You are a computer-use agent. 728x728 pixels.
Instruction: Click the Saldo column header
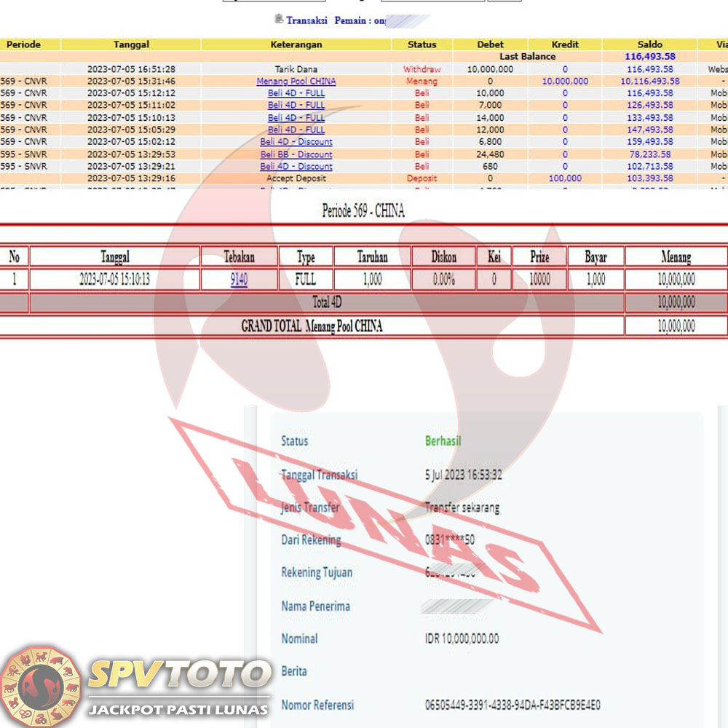pos(649,44)
